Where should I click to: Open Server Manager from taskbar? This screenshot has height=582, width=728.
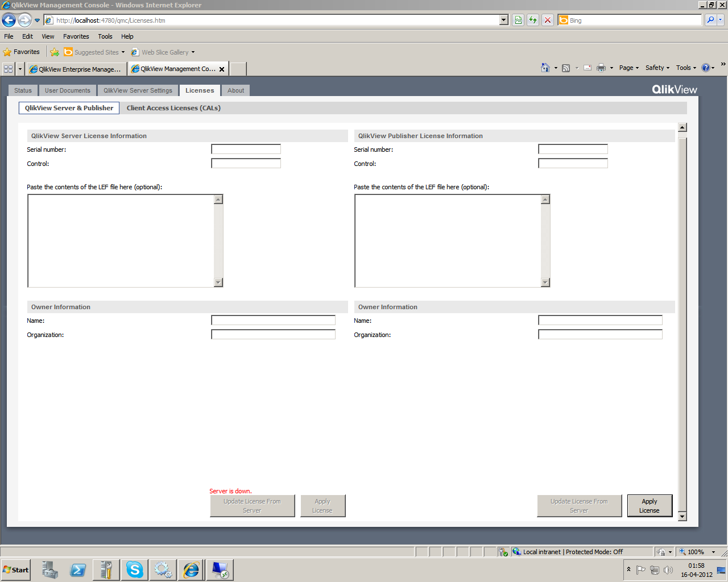pyautogui.click(x=49, y=569)
